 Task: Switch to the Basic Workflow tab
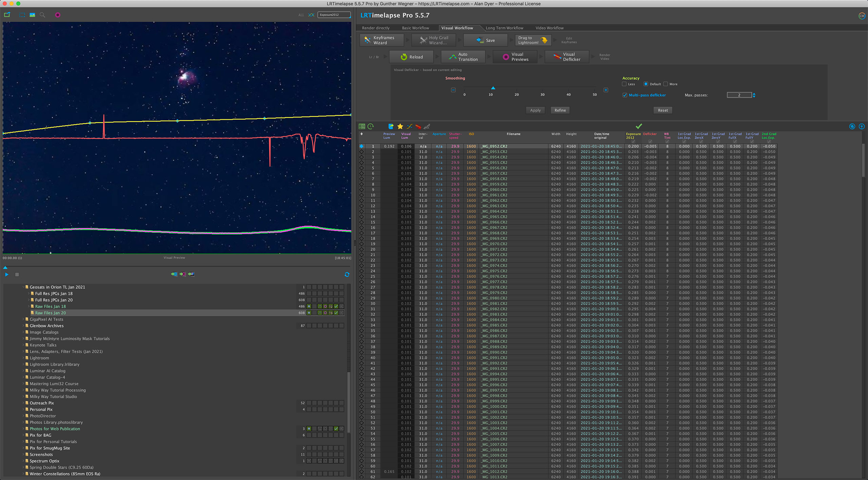[x=415, y=28]
